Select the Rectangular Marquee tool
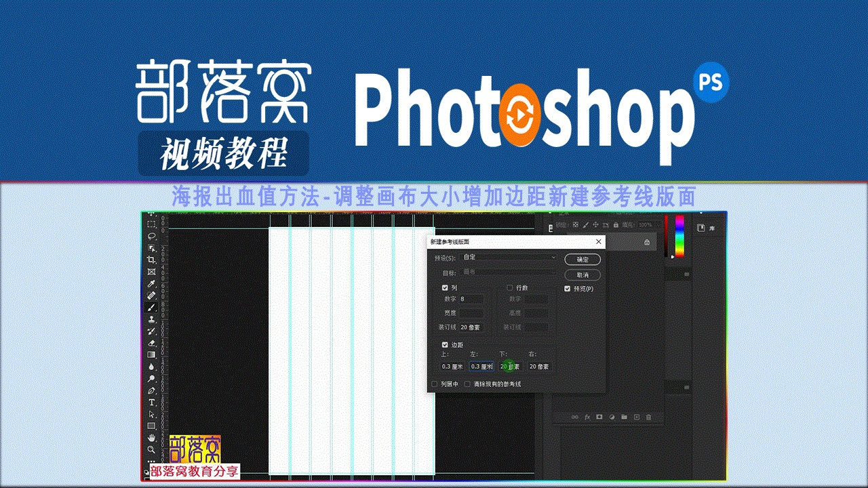Image resolution: width=868 pixels, height=488 pixels. [151, 224]
